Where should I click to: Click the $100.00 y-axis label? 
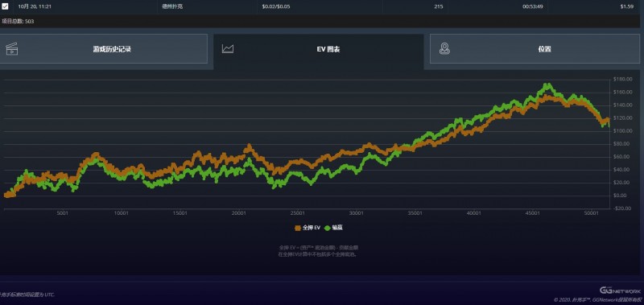(622, 131)
